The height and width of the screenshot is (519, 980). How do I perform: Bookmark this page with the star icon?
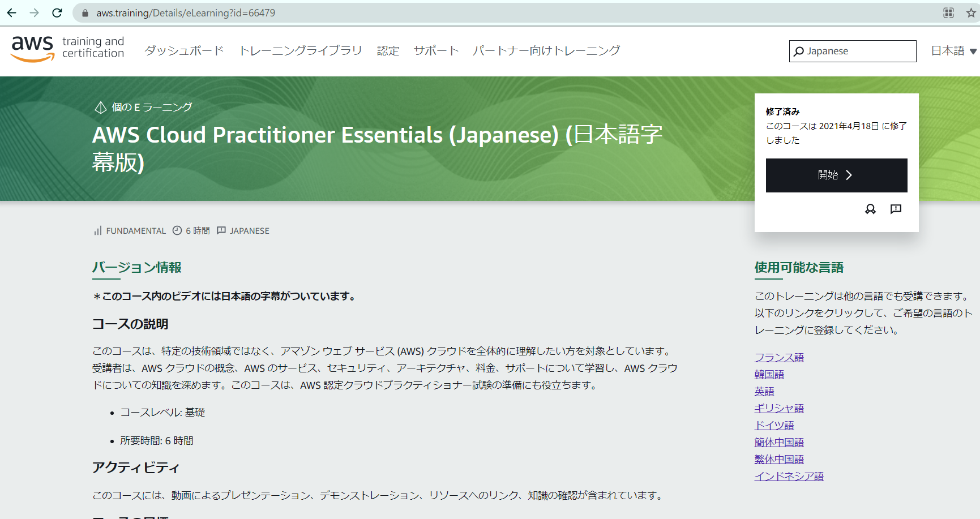click(971, 13)
